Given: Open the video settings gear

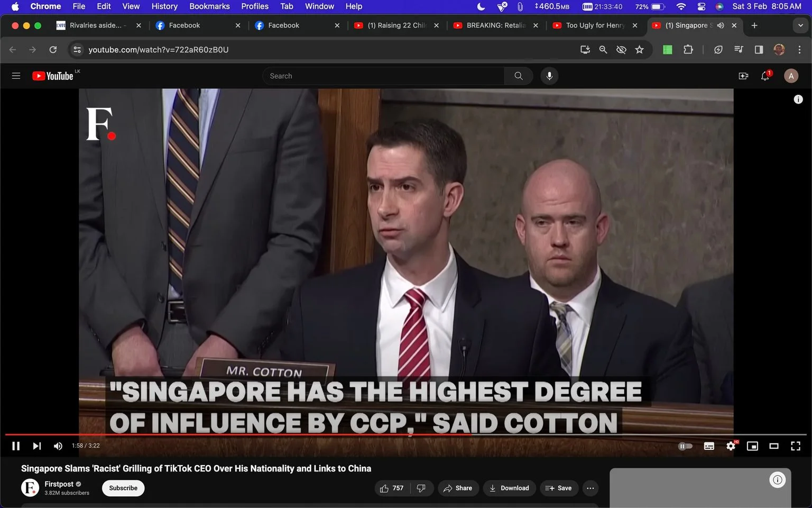Looking at the screenshot, I should [731, 446].
